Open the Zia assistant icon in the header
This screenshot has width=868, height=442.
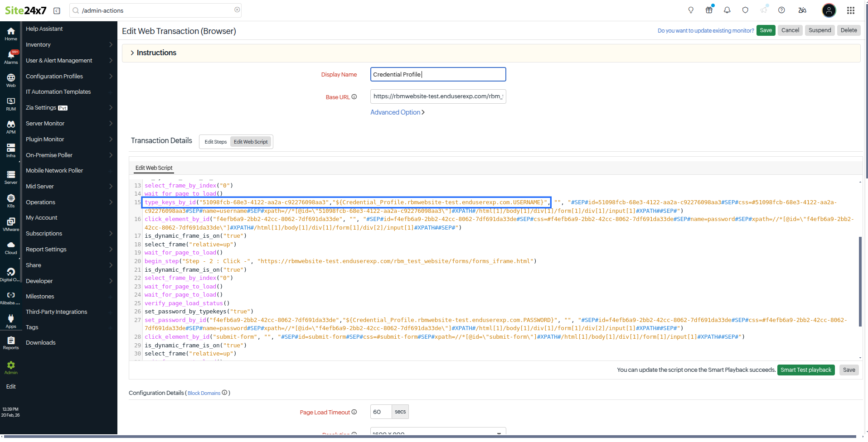(802, 10)
